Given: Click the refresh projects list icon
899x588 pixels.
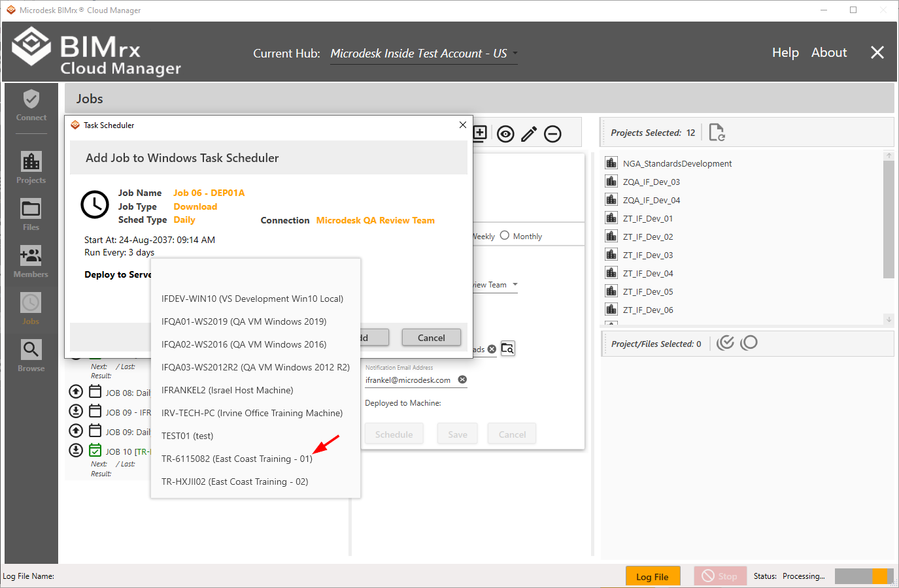Looking at the screenshot, I should 717,133.
